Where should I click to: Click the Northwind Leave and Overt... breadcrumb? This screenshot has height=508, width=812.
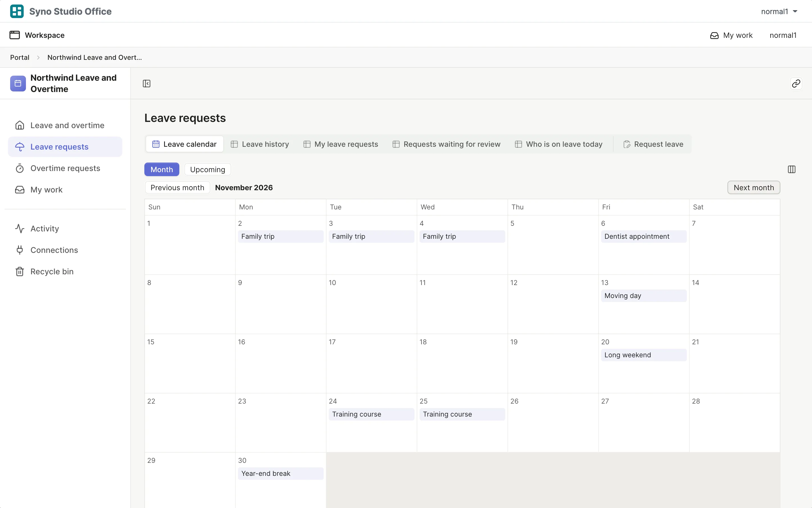[95, 58]
